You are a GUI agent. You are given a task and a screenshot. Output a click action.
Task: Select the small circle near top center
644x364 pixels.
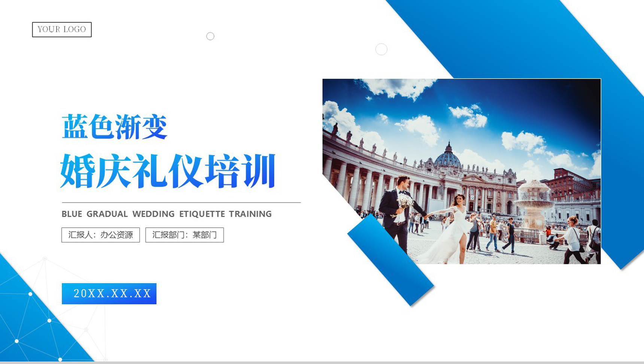[210, 36]
